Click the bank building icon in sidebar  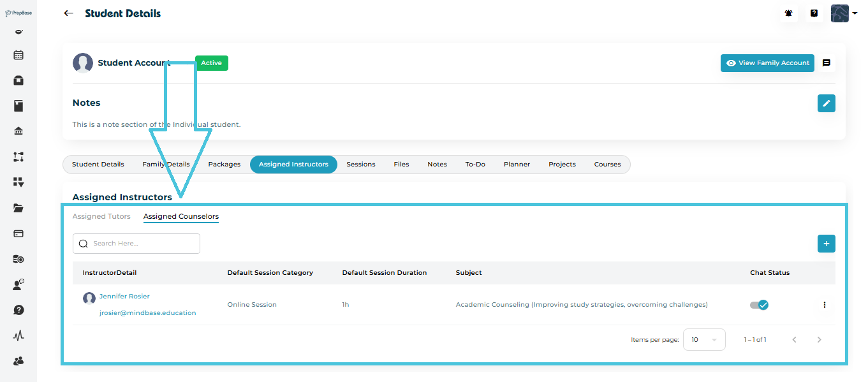pos(18,131)
